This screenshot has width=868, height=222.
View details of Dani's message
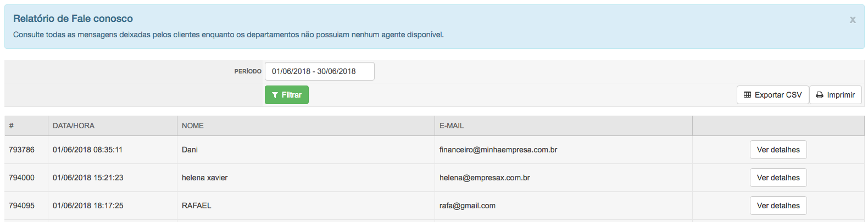click(x=778, y=150)
